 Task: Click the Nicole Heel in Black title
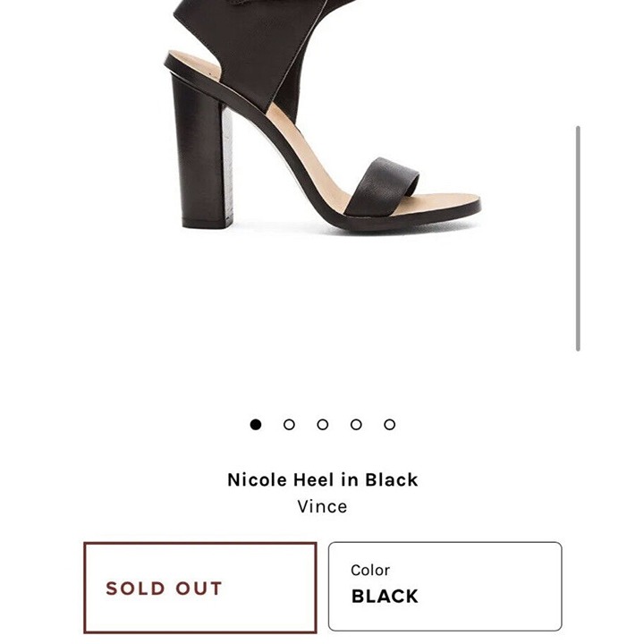(x=323, y=479)
